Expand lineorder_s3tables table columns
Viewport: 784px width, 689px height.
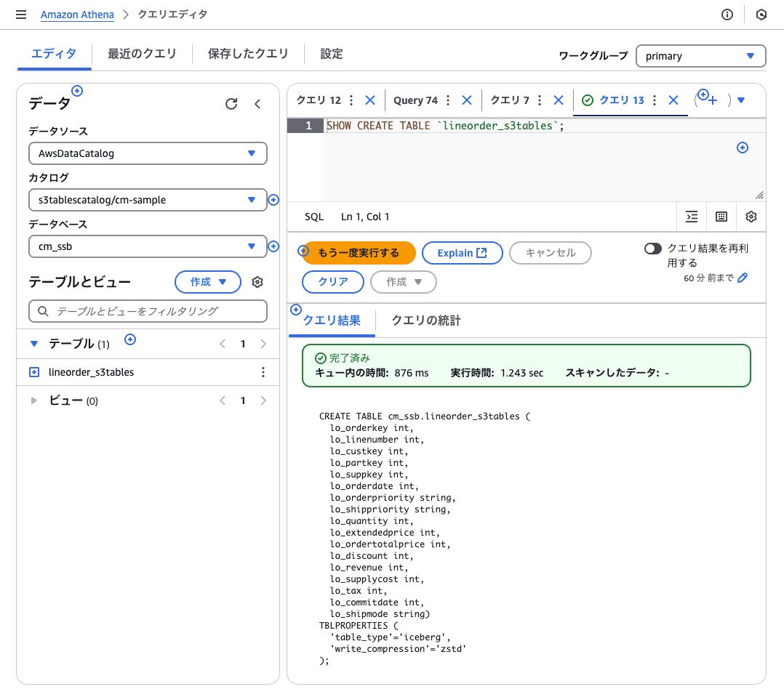(x=34, y=372)
